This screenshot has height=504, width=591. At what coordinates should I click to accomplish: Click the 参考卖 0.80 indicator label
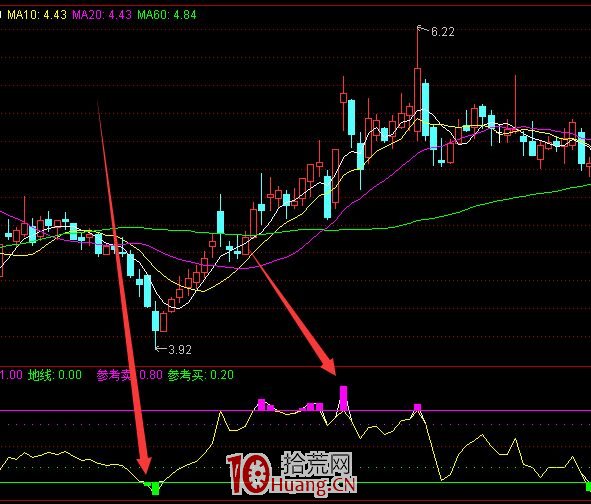(129, 375)
